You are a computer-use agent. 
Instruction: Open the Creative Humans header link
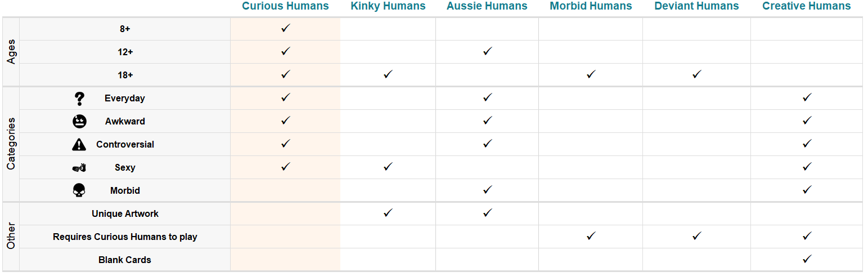click(x=807, y=6)
